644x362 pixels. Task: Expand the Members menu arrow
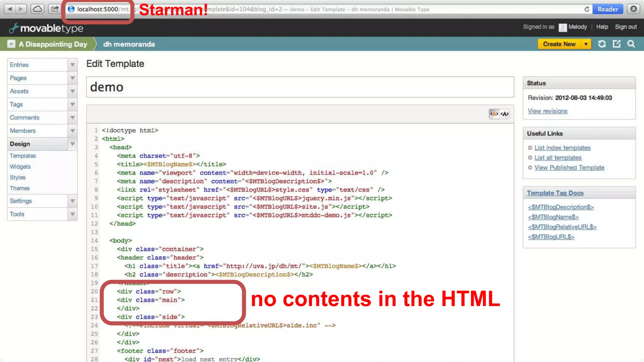tap(73, 131)
